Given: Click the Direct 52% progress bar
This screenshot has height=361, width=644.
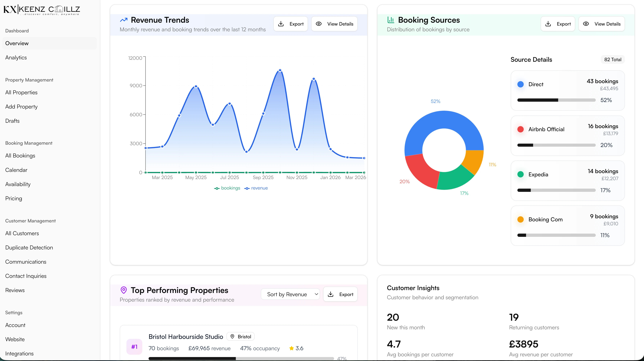Looking at the screenshot, I should tap(556, 100).
